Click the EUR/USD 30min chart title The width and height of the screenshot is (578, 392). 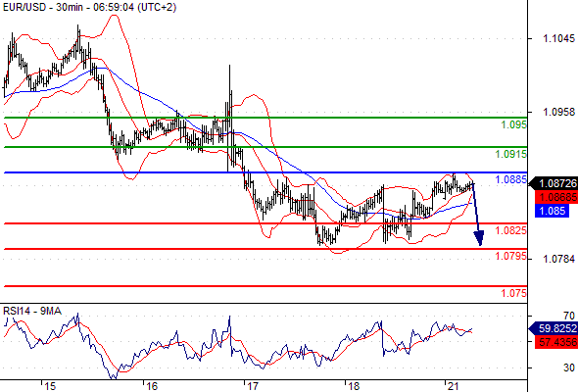point(89,7)
